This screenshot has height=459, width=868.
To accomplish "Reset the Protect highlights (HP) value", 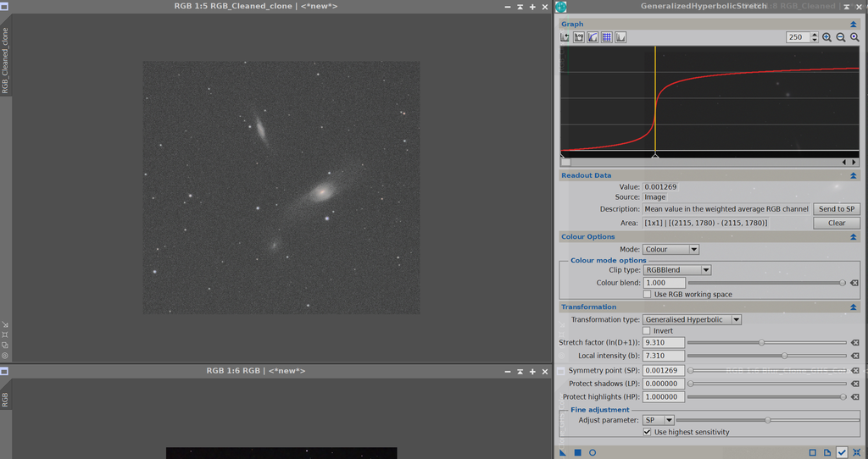I will [x=854, y=397].
